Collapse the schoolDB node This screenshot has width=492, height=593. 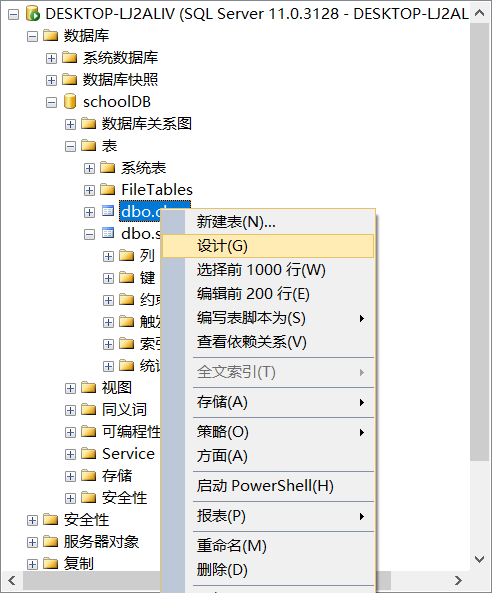[51, 102]
